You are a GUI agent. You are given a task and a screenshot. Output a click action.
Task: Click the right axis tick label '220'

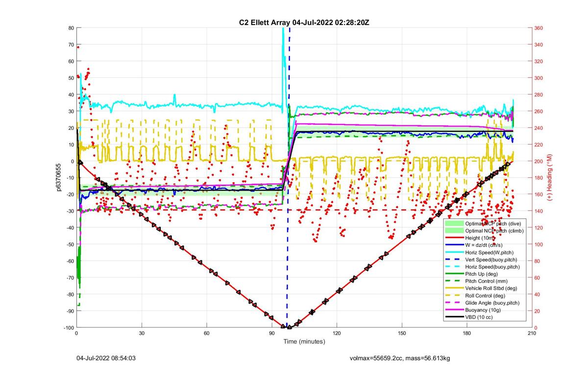click(x=539, y=145)
